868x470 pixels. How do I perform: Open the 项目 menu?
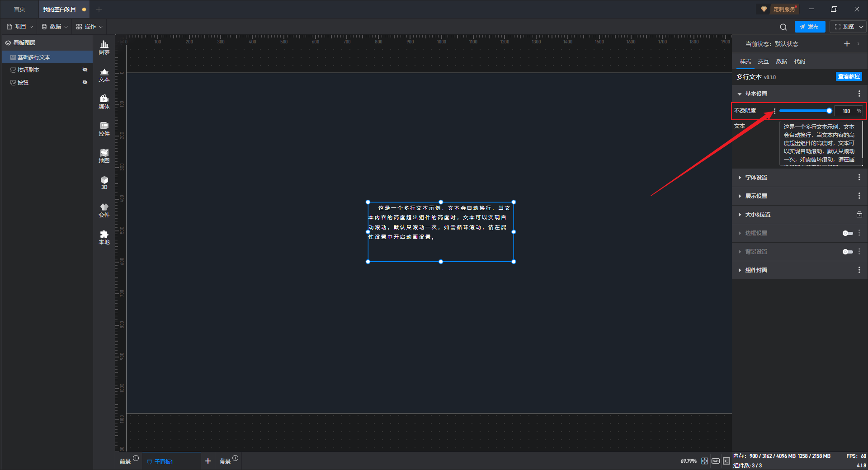[x=20, y=27]
